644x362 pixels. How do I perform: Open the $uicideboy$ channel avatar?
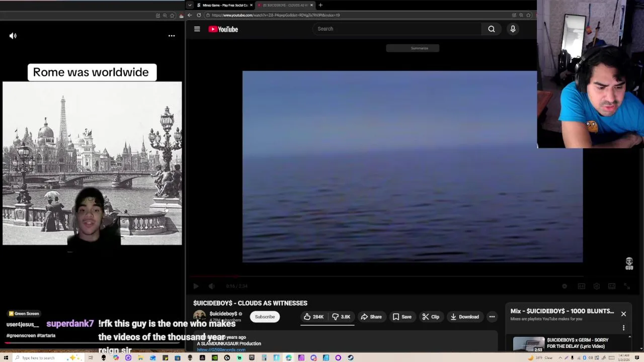click(x=200, y=316)
